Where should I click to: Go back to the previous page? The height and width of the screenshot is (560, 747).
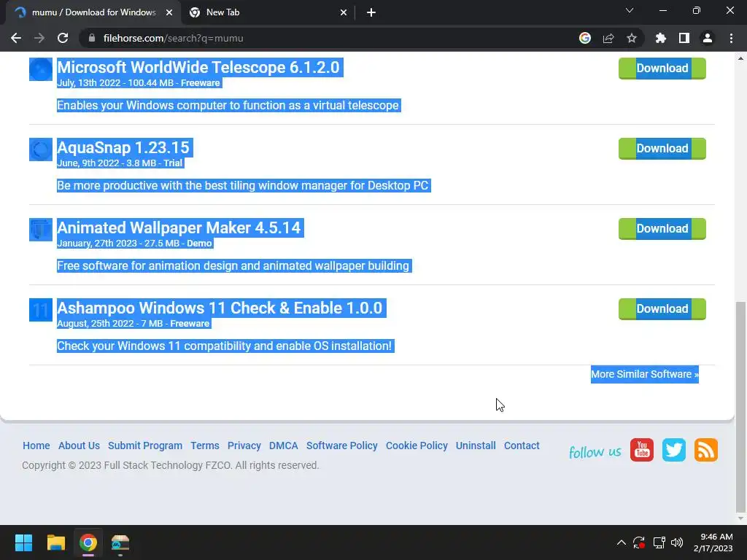coord(16,38)
